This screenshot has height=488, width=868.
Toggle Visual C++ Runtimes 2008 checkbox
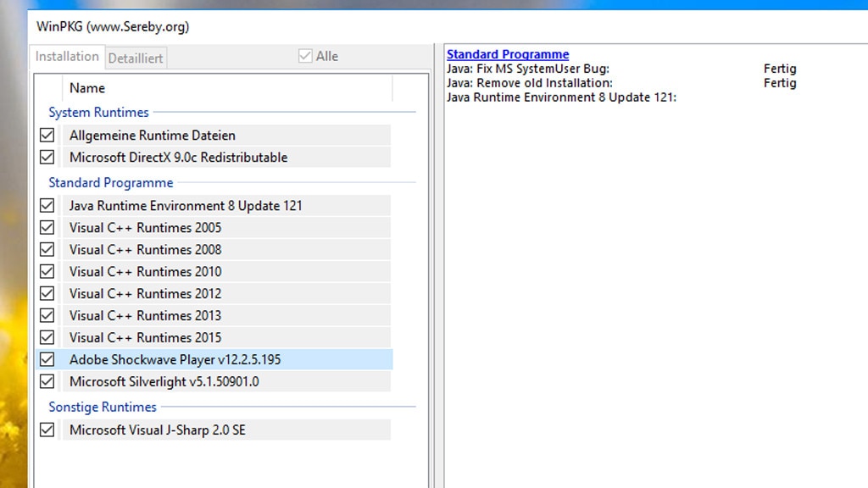click(x=47, y=250)
